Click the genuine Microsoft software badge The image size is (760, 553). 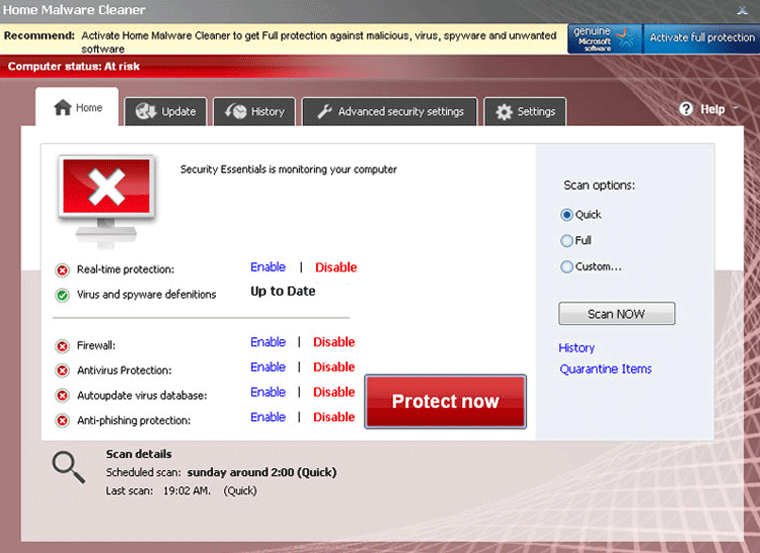tap(604, 38)
